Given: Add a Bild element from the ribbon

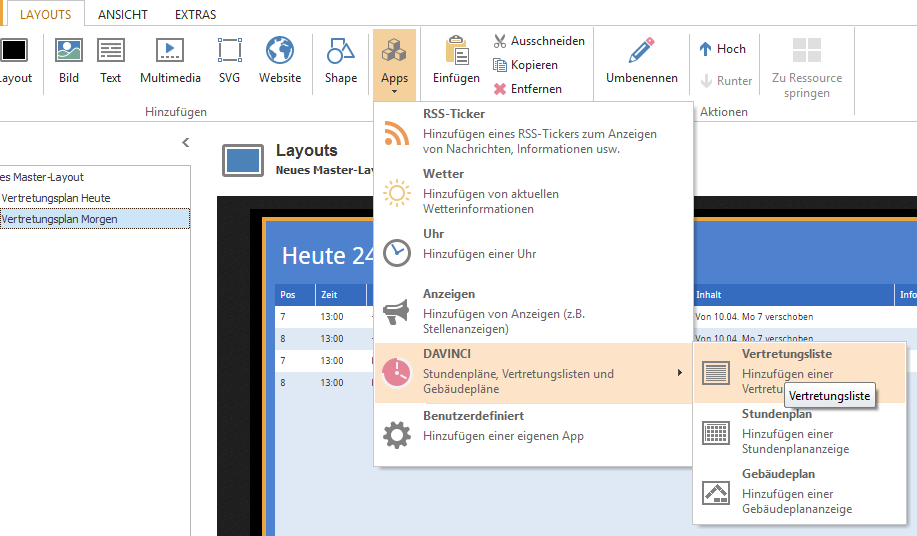Looking at the screenshot, I should click(68, 61).
